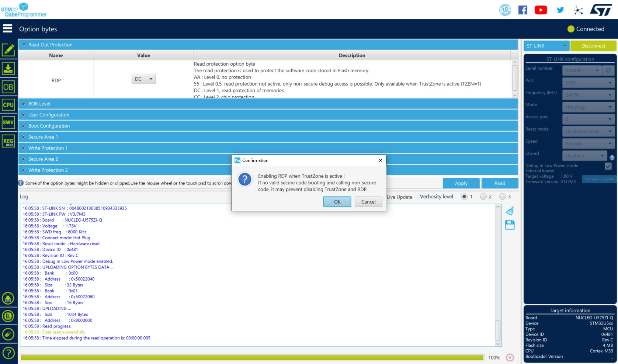
Task: Click the Description column header
Action: pos(352,55)
